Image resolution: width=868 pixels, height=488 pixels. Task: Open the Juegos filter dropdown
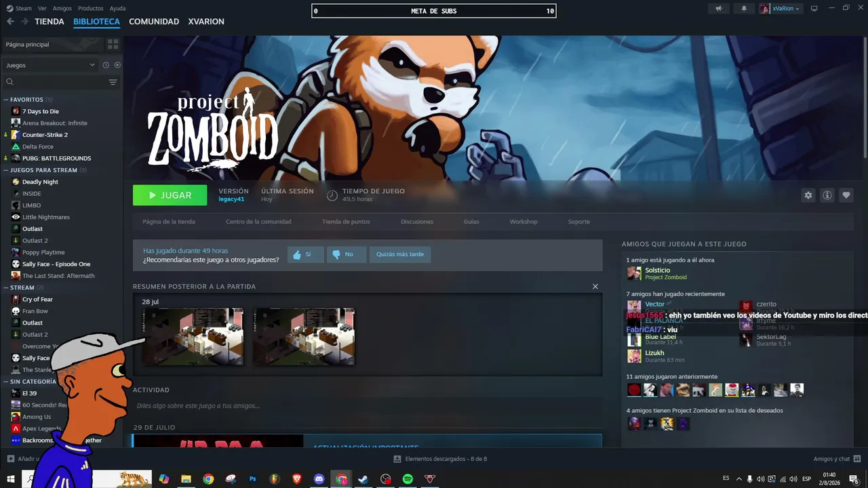(50, 65)
